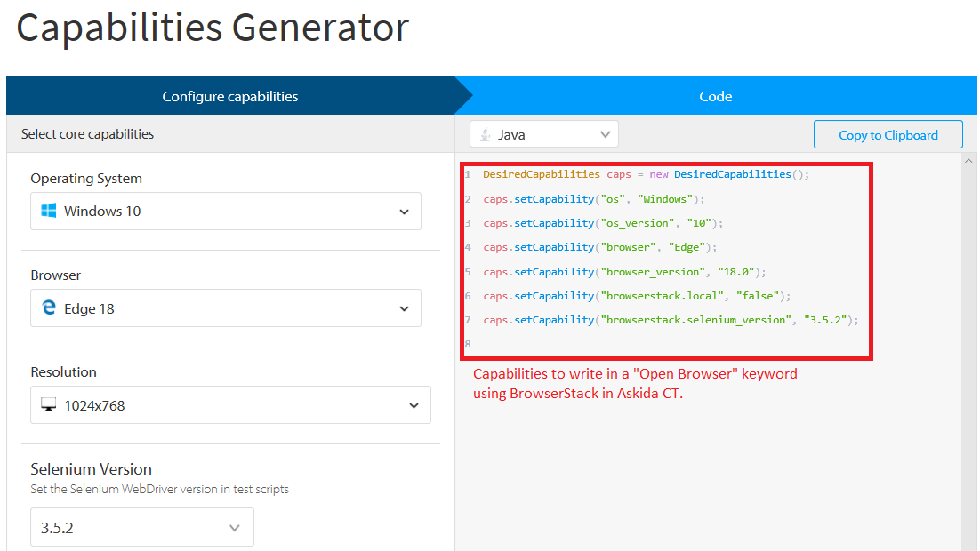Click the code line DesiredCapabilities caps declaration
This screenshot has height=551, width=980.
click(x=647, y=174)
